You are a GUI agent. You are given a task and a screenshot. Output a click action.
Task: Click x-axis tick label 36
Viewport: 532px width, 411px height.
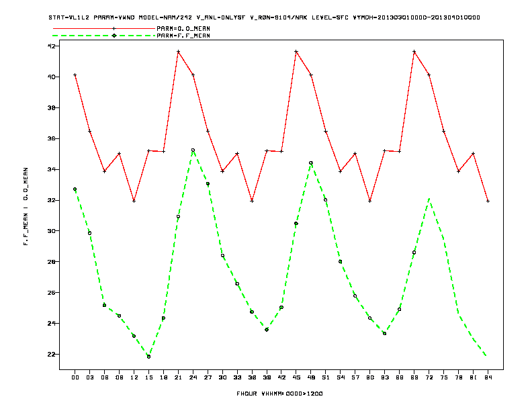pyautogui.click(x=252, y=377)
